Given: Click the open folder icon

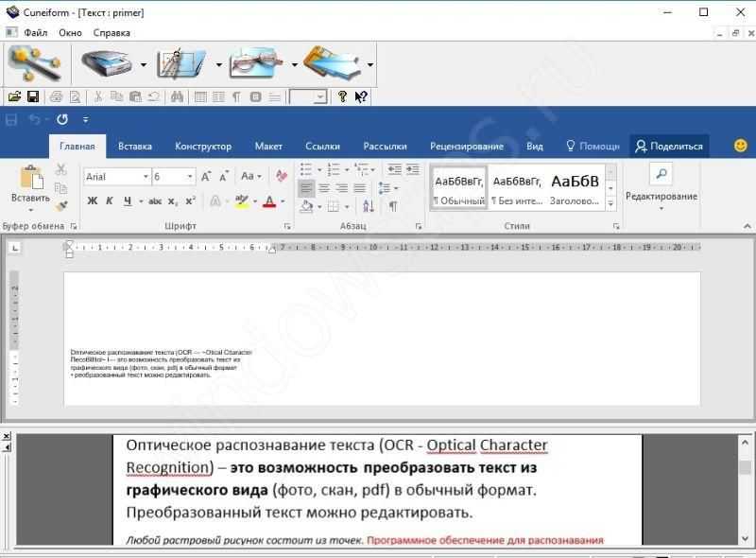Looking at the screenshot, I should click(14, 96).
